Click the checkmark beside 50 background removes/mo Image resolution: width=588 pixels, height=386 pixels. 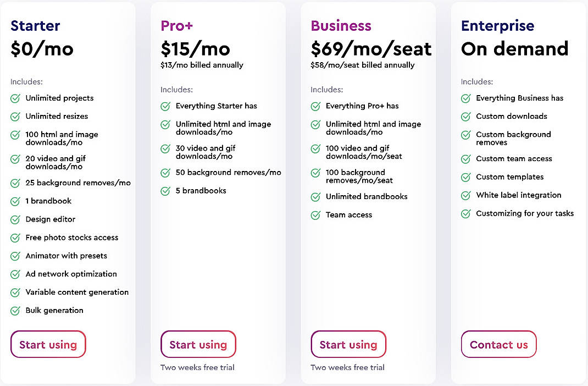click(x=165, y=173)
